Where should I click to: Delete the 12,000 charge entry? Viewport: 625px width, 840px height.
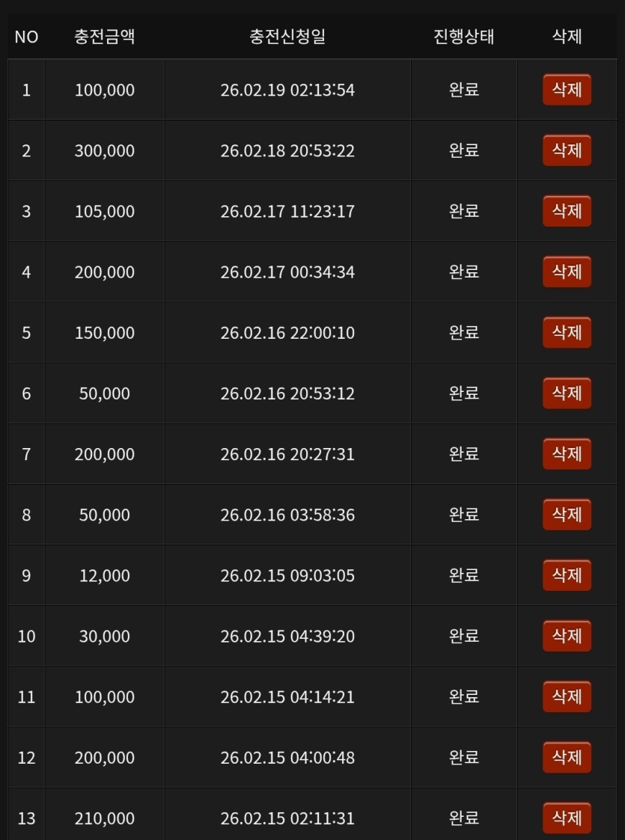pos(567,575)
